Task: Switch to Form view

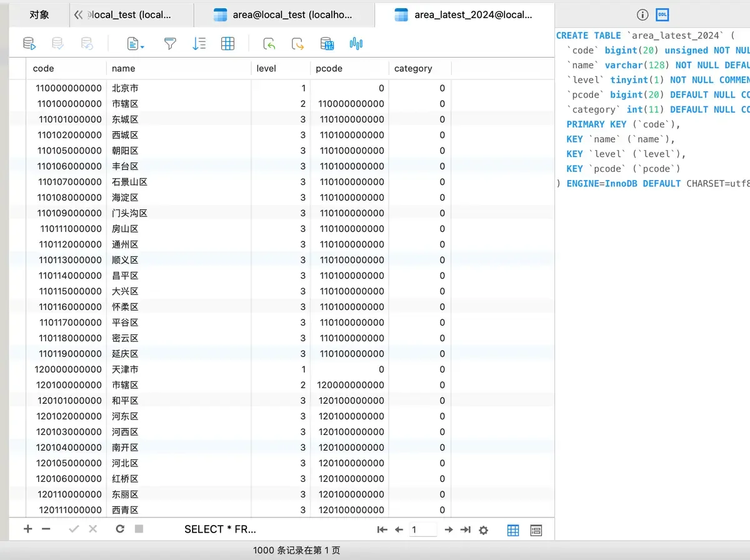Action: pyautogui.click(x=536, y=530)
